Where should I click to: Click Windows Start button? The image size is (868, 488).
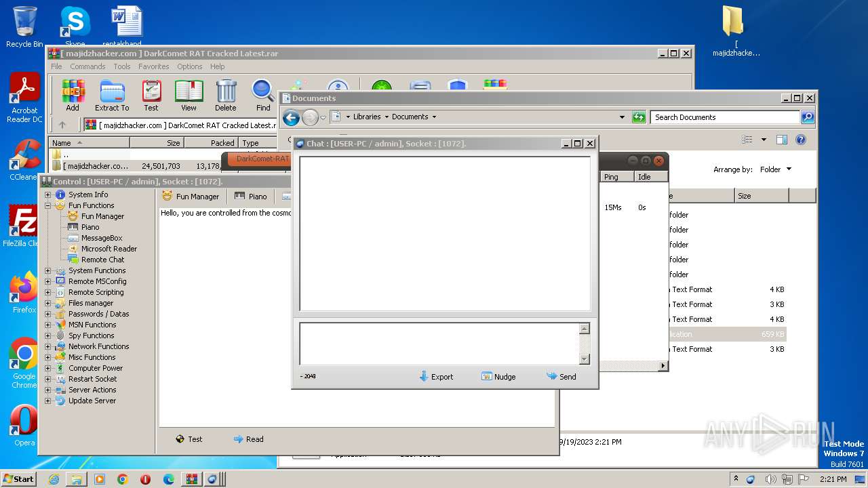point(18,479)
